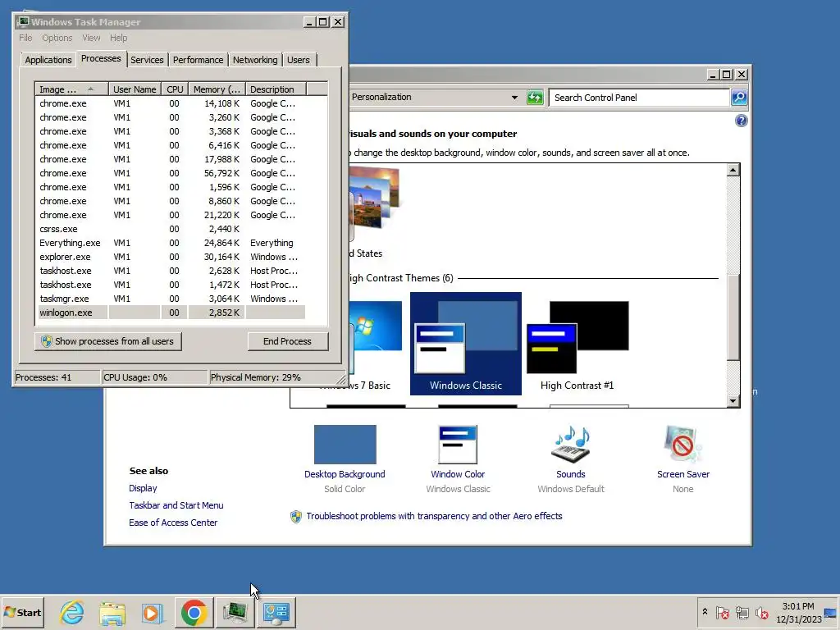Sort processes by CPU column
840x630 pixels.
[175, 89]
